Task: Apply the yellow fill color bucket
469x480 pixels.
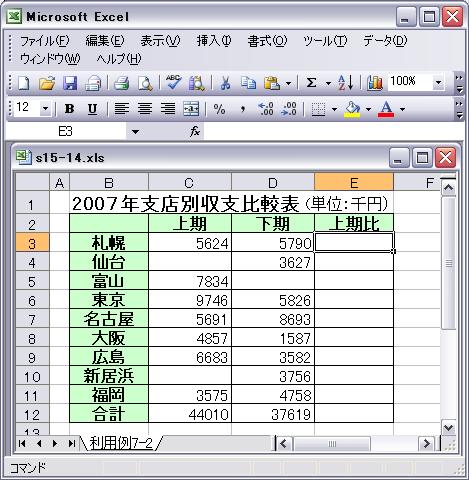Action: coord(352,109)
